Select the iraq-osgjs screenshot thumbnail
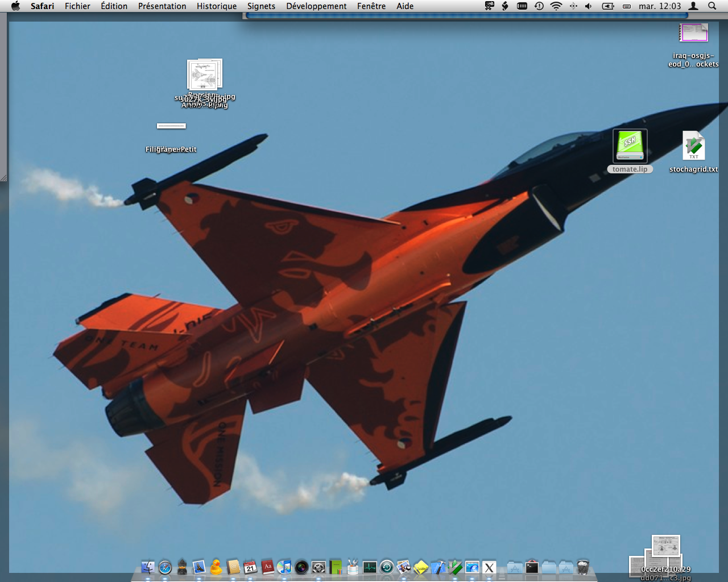Screen dimensions: 728x582 click(693, 33)
